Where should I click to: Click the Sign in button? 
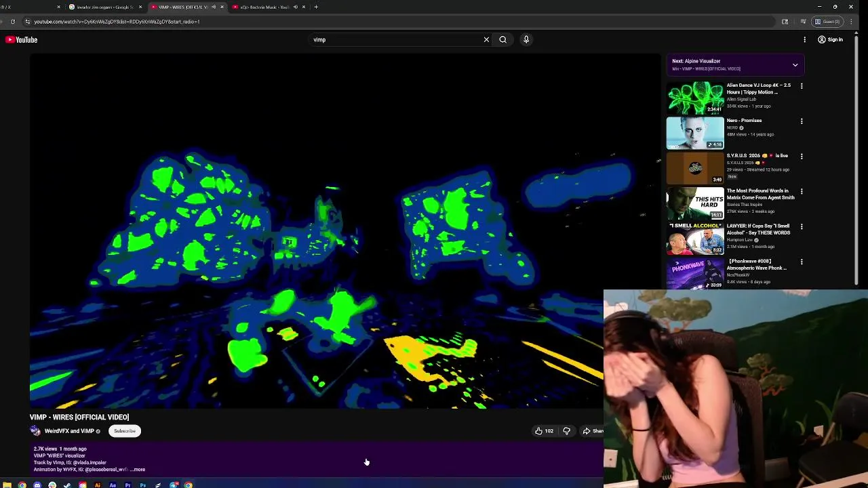click(830, 39)
